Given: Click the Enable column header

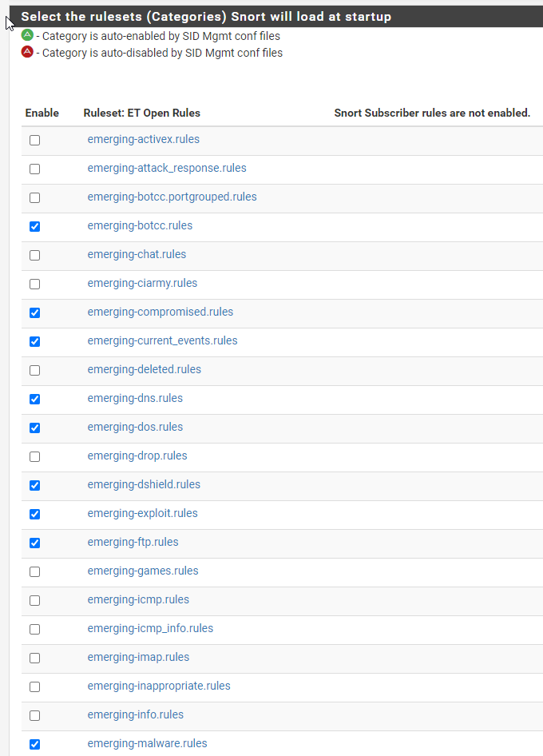Looking at the screenshot, I should (x=42, y=113).
